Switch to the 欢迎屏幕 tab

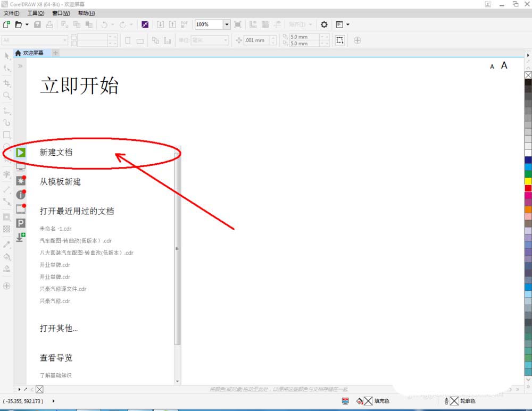click(32, 53)
